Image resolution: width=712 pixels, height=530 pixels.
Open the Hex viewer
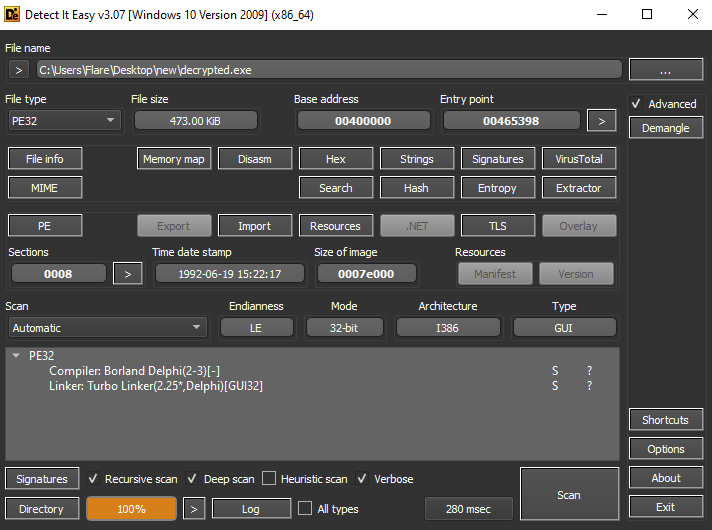tap(336, 159)
